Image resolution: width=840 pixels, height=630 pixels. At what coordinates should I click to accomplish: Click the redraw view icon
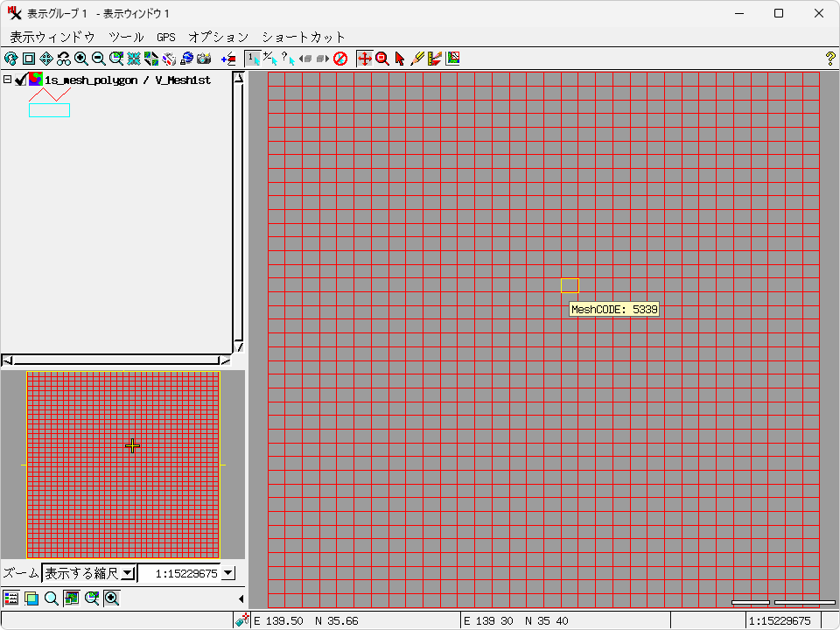coord(11,59)
